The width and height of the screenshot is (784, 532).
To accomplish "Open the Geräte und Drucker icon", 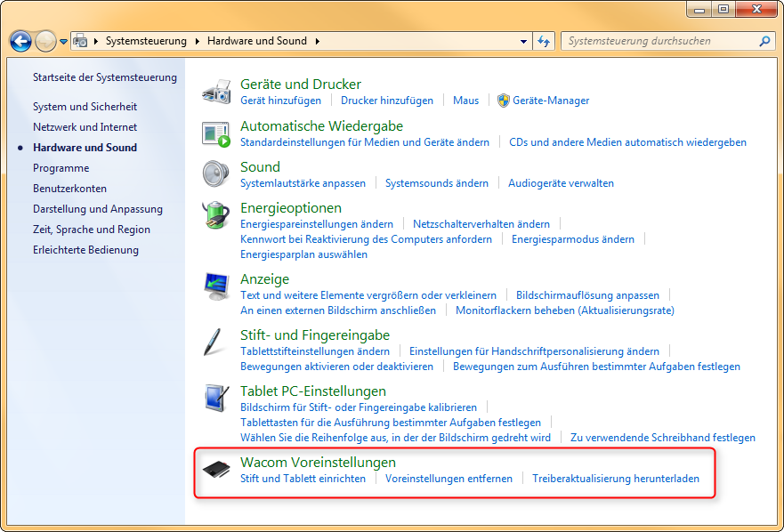I will pos(216,92).
